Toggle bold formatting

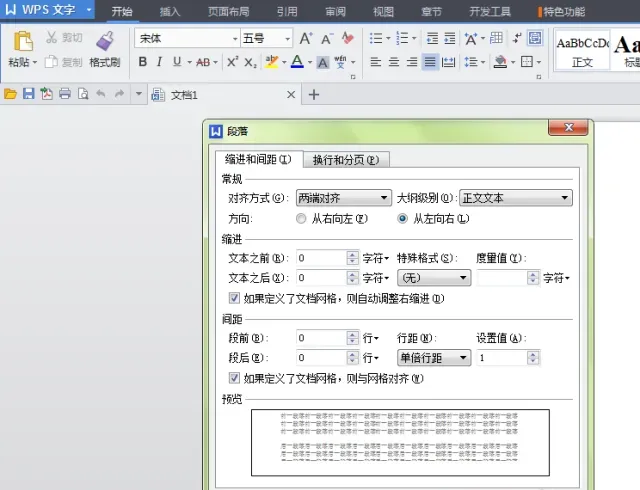(x=142, y=62)
